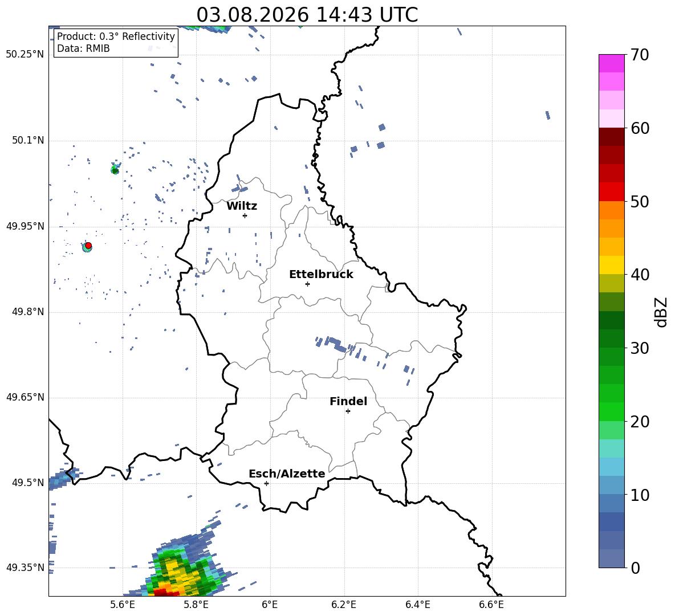This screenshot has width=675, height=616.
Task: Click the Ettelbruck city label
Action: 321,274
